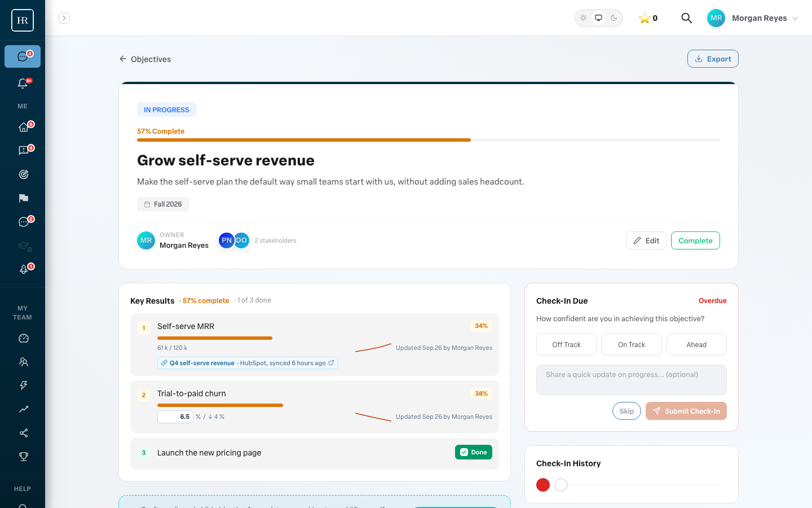
Task: Open the trophy icon in sidebar
Action: coord(23,457)
